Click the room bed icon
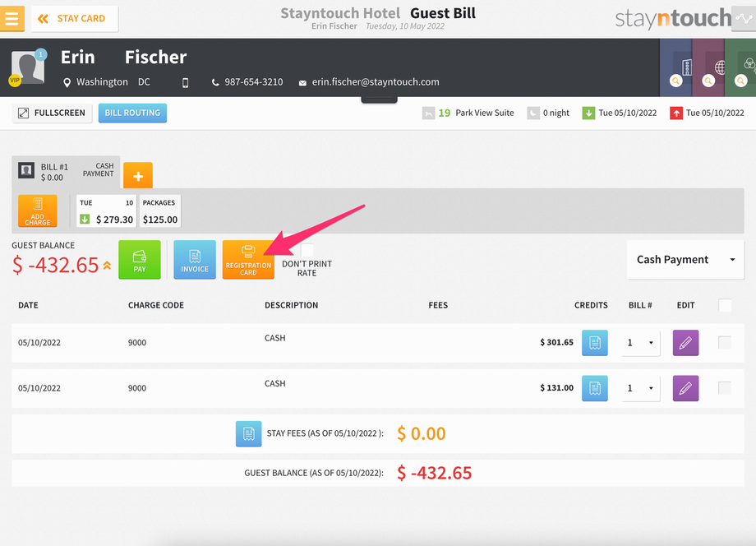The height and width of the screenshot is (546, 756). click(x=428, y=113)
